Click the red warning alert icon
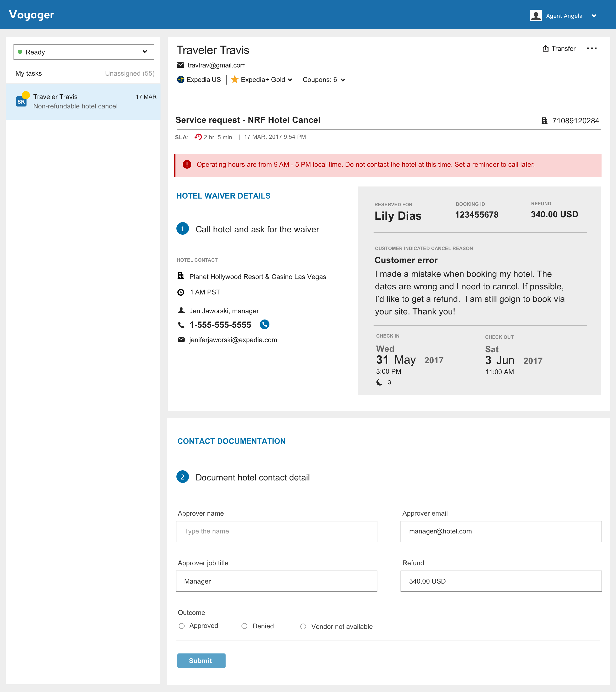Screen dimensions: 616x692 tap(187, 165)
